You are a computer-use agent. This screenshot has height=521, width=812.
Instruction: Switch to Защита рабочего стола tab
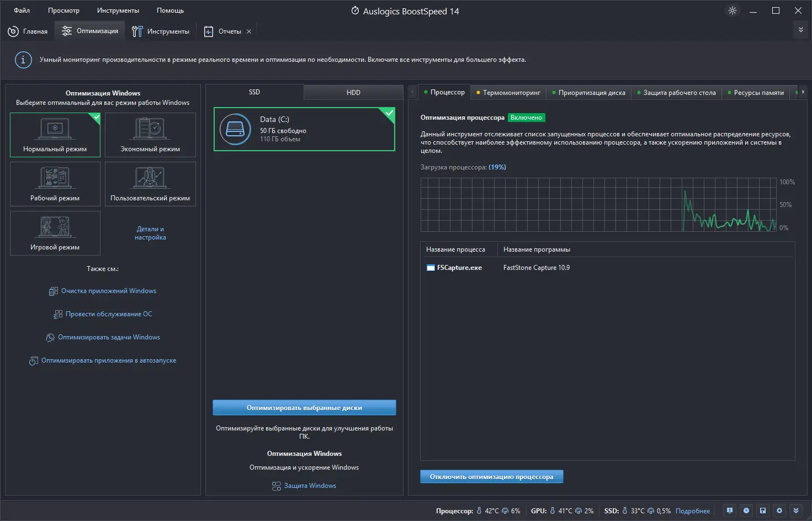[677, 93]
